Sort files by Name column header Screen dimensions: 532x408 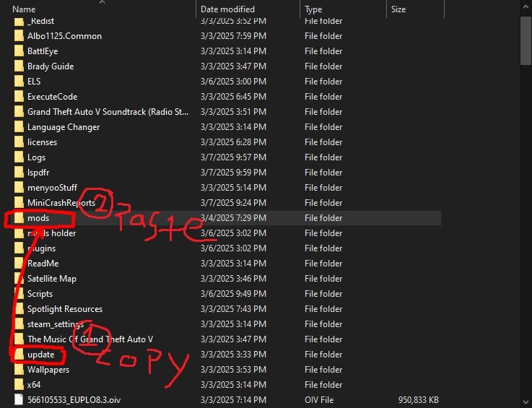24,9
